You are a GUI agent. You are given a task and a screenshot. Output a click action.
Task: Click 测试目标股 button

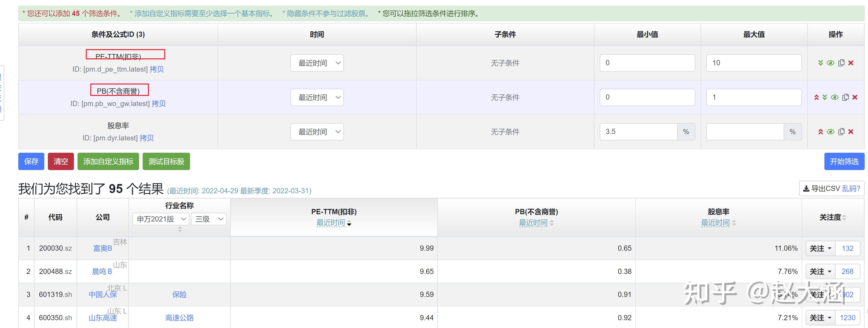[166, 162]
